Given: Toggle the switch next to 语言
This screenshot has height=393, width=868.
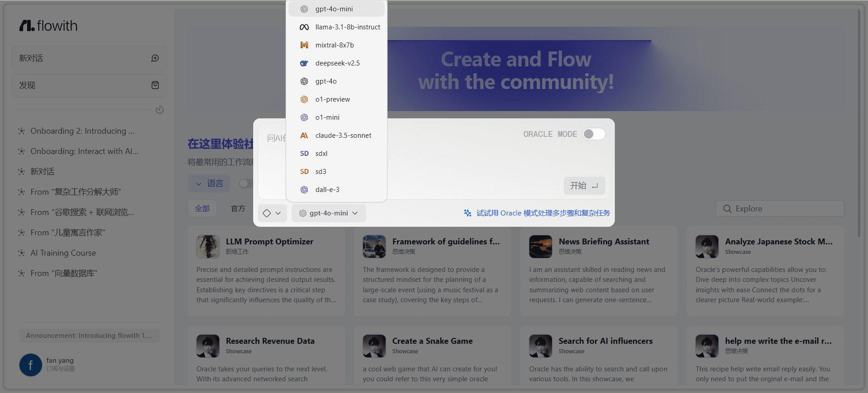Looking at the screenshot, I should tap(246, 183).
